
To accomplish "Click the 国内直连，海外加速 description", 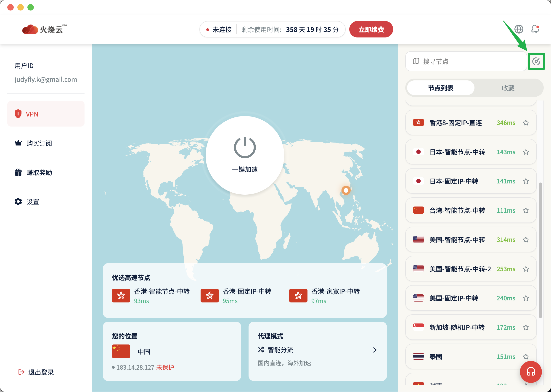I will 284,363.
